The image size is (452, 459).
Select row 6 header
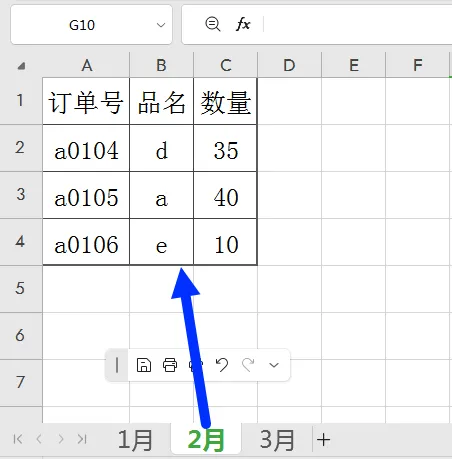click(x=21, y=336)
